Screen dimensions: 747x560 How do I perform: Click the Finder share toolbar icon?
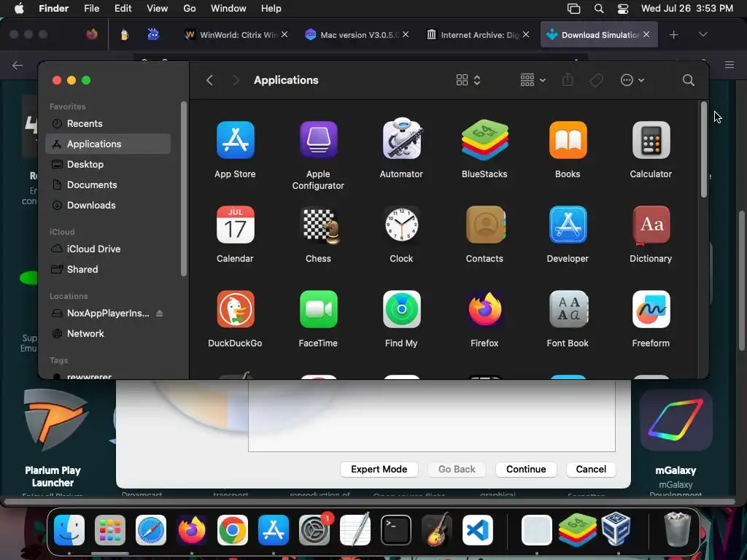pos(568,80)
